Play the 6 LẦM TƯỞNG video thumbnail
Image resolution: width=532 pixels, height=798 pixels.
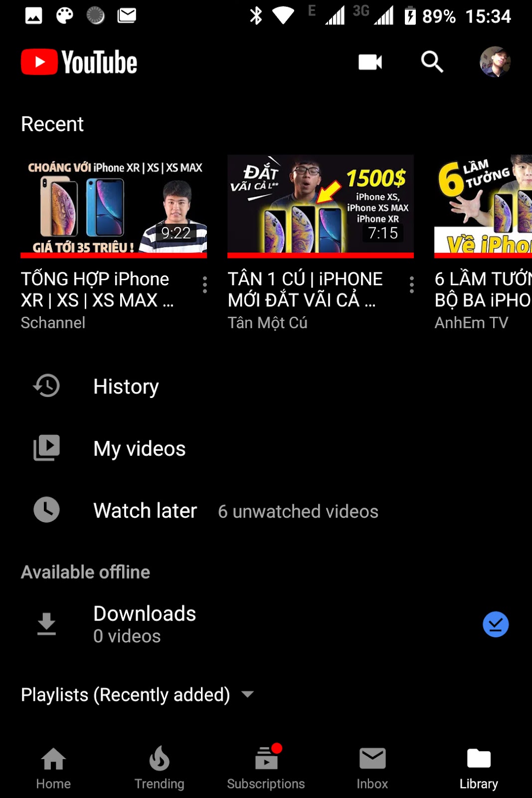(483, 206)
